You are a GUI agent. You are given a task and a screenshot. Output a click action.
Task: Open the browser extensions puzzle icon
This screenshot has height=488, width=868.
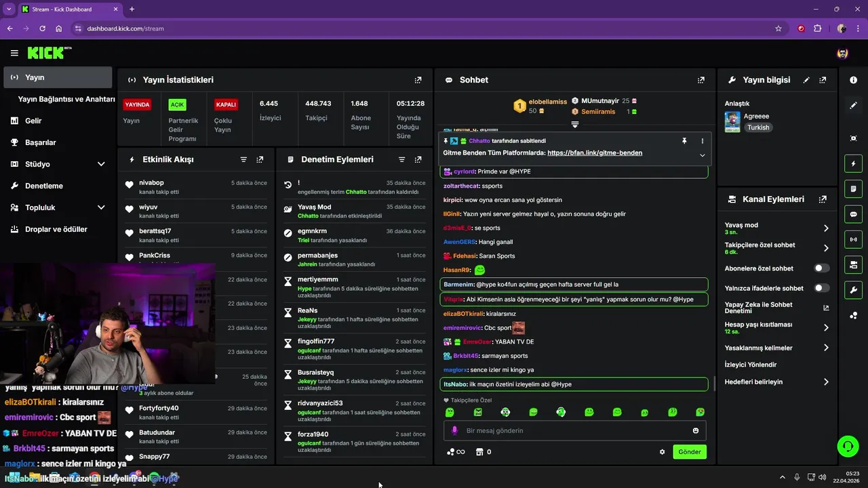point(818,28)
